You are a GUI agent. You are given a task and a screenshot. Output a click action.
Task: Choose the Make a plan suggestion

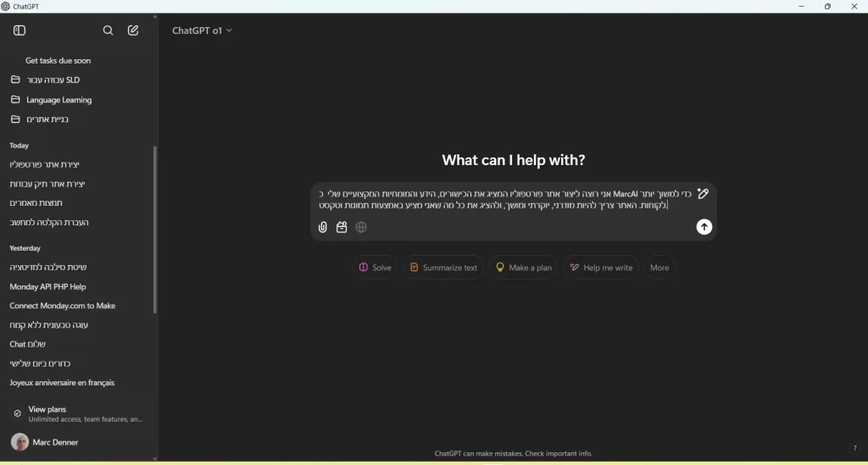click(x=523, y=268)
